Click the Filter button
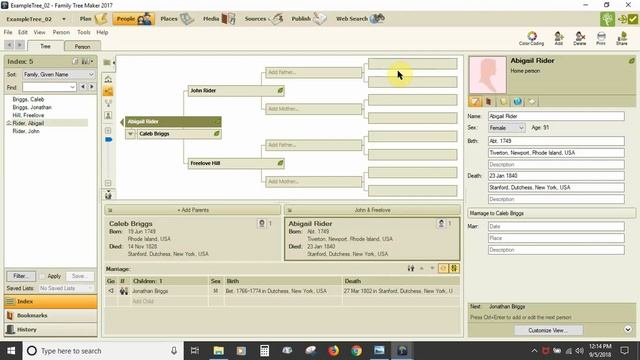Image resolution: width=640 pixels, height=360 pixels. tap(21, 276)
